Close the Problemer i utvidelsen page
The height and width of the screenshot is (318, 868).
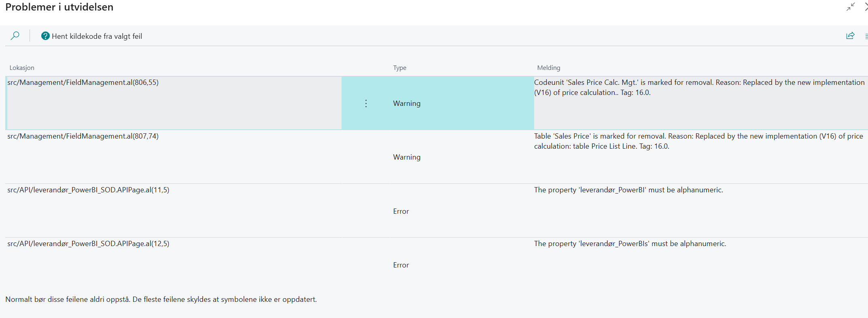click(866, 7)
